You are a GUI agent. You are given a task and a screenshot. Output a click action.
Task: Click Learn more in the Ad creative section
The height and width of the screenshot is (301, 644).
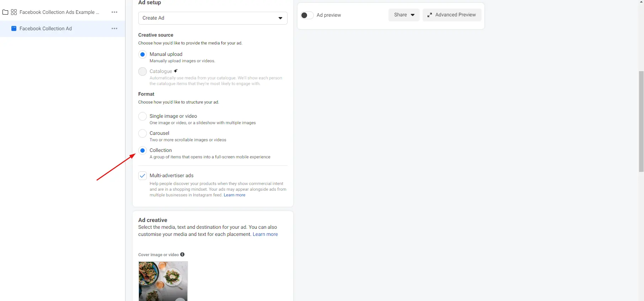[x=265, y=234]
